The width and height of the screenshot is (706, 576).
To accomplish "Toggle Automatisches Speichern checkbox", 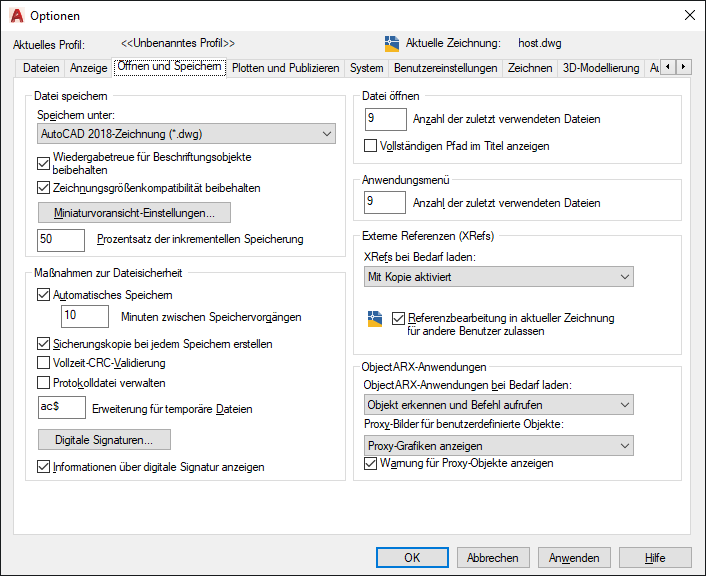I will (x=43, y=295).
